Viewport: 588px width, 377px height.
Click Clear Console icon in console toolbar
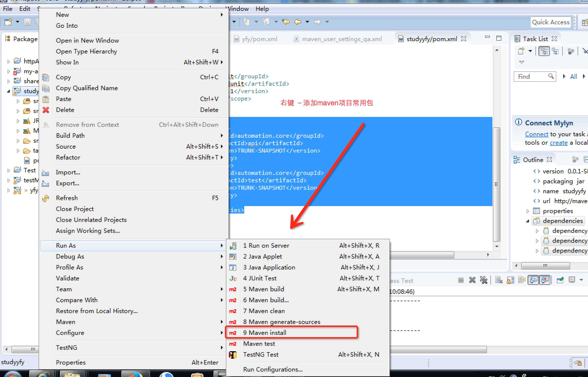tap(499, 280)
